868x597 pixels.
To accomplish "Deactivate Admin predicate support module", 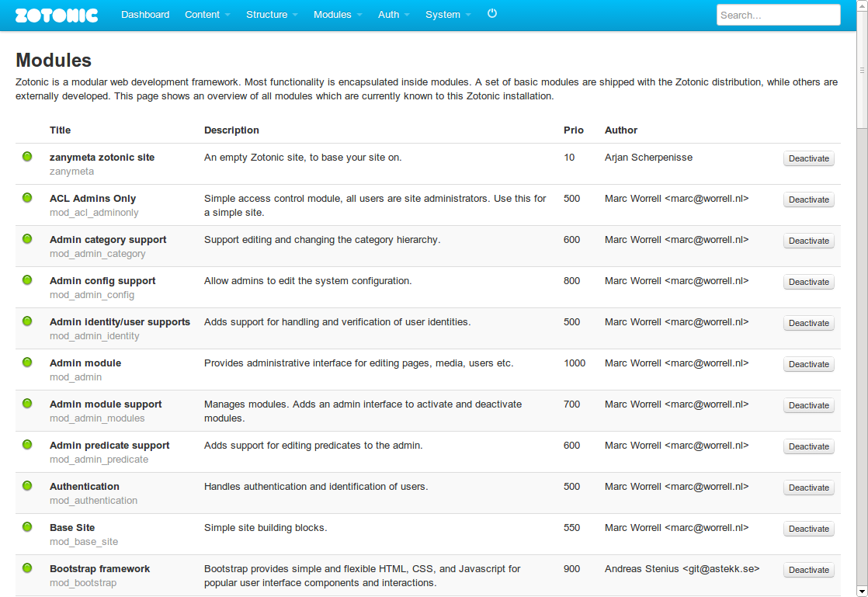I will coord(809,446).
